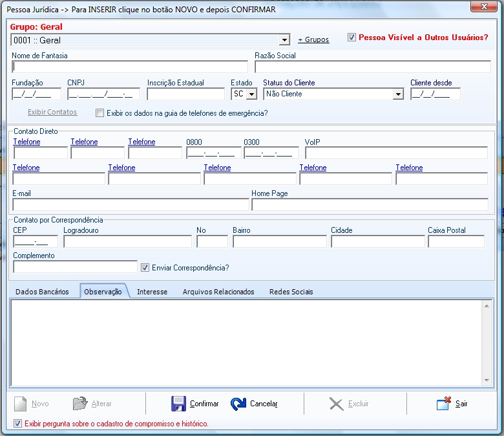The image size is (504, 436).
Task: Click the Cliente desde date field
Action: coord(436,94)
